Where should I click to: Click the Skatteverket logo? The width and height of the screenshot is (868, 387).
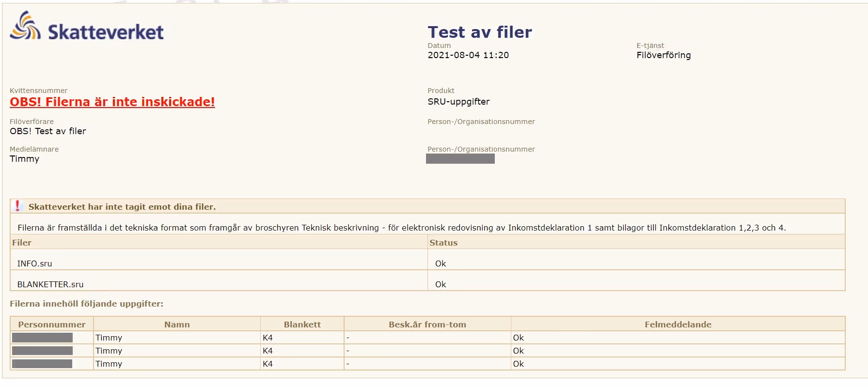pos(87,26)
